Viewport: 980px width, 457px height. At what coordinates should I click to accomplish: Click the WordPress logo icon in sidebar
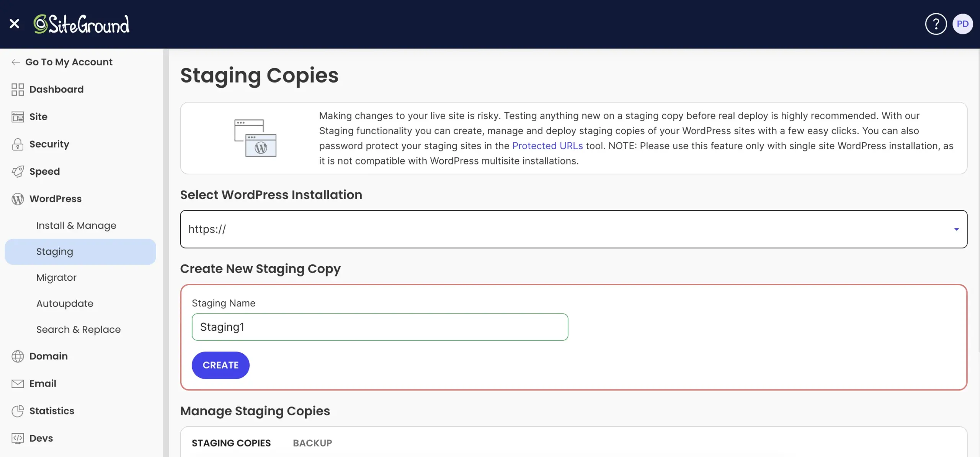tap(18, 199)
